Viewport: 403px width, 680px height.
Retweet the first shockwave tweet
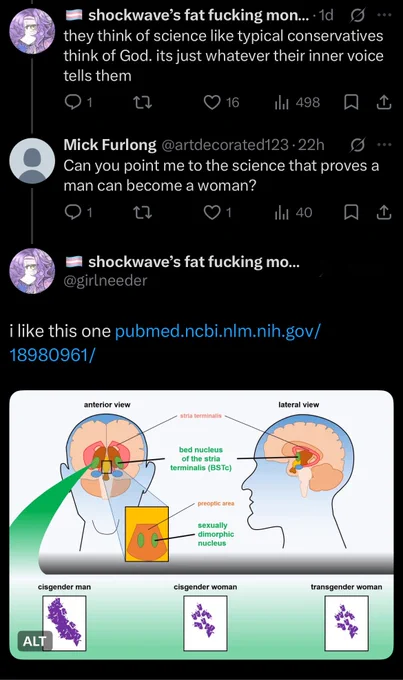click(x=142, y=102)
